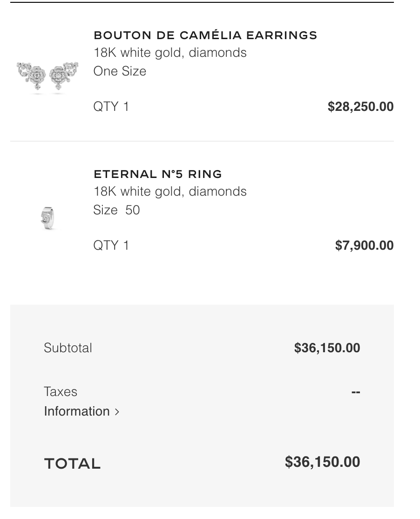
Task: Click the Subtotal label
Action: 68,348
